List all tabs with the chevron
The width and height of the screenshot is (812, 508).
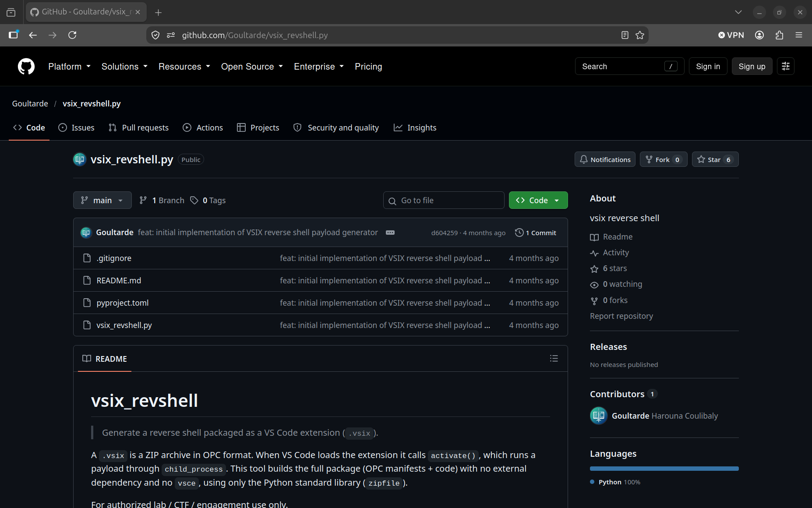pos(738,12)
